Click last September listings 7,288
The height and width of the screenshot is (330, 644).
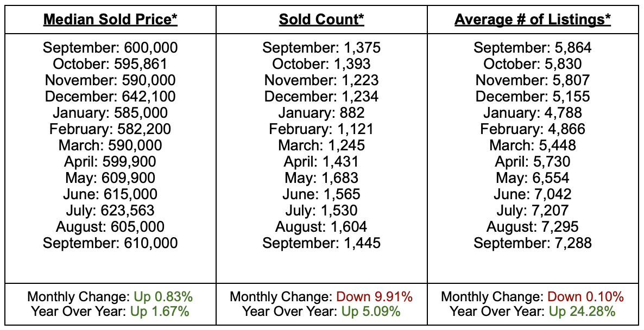[x=532, y=243]
